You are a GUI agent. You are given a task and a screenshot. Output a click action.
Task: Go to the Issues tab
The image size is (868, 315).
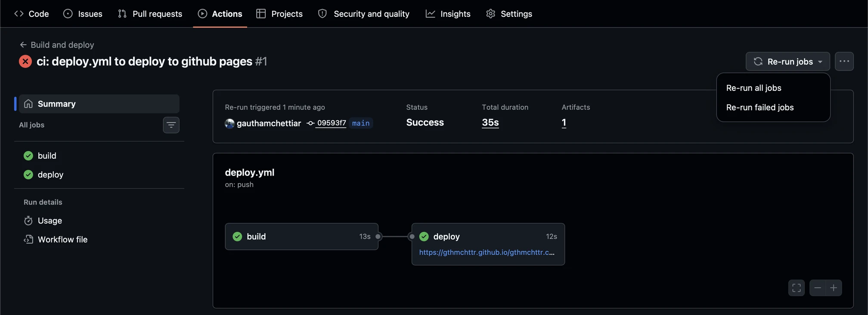tap(83, 14)
